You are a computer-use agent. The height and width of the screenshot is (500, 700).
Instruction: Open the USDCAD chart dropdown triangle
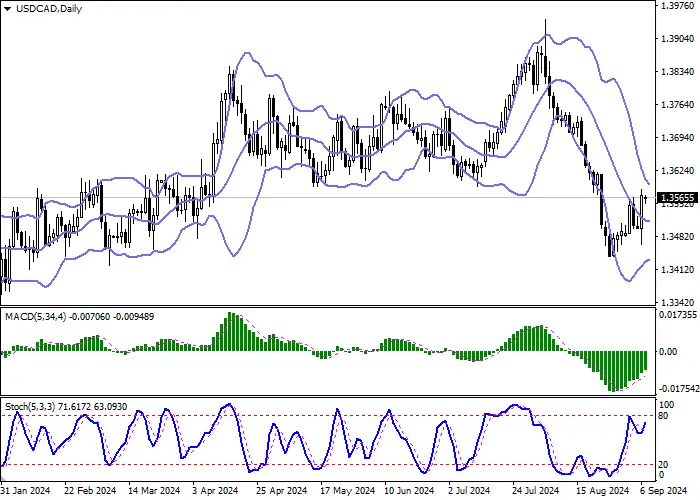(8, 9)
